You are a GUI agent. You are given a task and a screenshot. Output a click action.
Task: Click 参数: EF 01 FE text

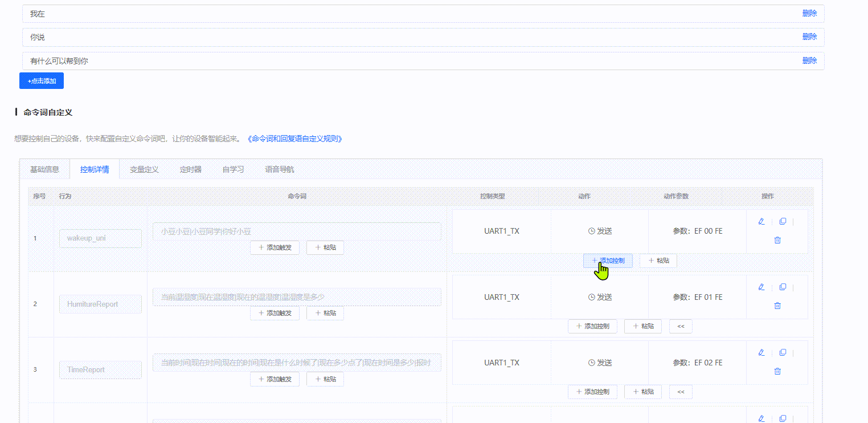tap(698, 297)
